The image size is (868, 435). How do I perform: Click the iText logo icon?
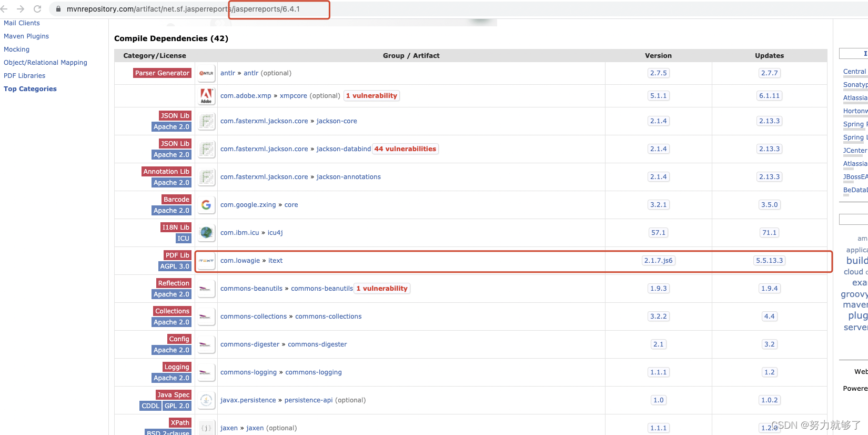206,261
